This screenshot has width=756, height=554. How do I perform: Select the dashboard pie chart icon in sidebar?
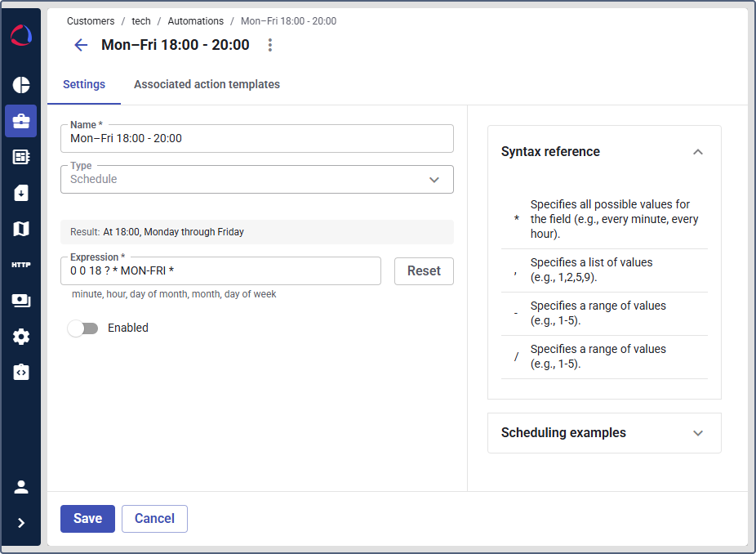point(20,85)
